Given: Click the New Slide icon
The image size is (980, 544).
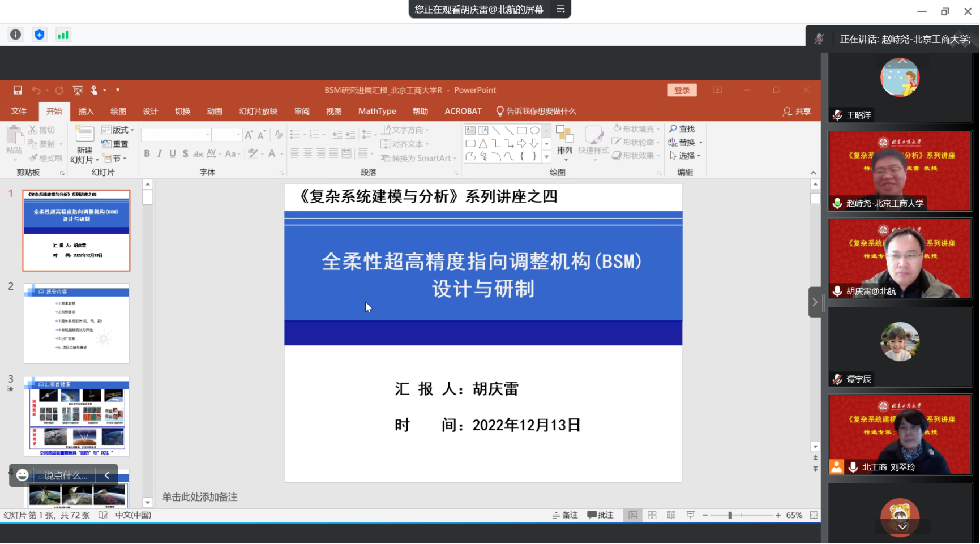Looking at the screenshot, I should coord(84,135).
